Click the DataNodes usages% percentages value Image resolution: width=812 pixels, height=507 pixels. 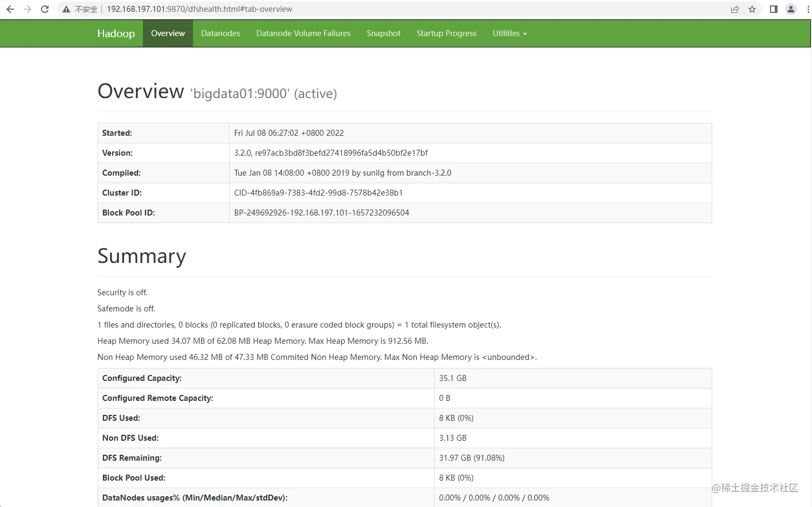tap(494, 498)
